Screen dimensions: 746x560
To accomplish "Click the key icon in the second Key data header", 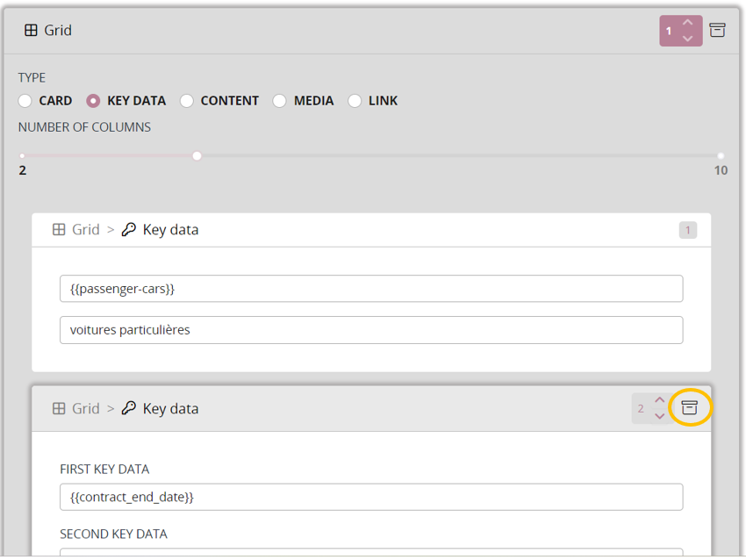I will pos(129,409).
